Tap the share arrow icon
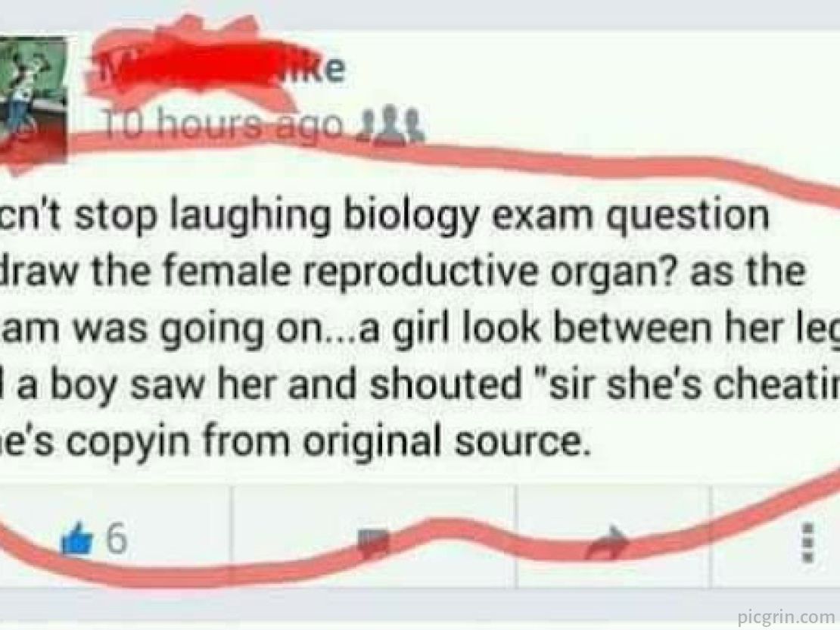The height and width of the screenshot is (630, 840). (608, 541)
